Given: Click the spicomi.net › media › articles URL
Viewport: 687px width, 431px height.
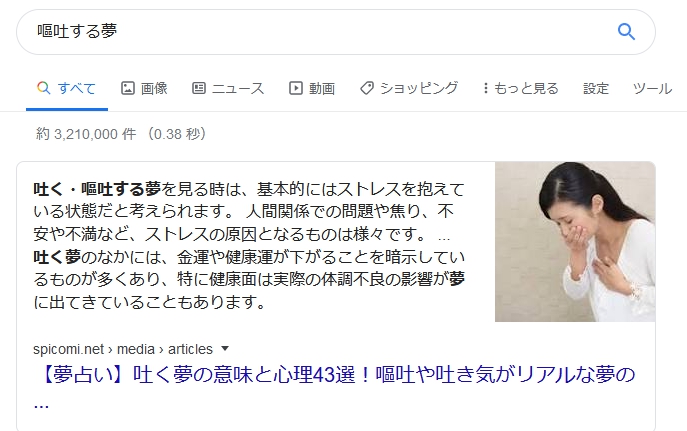Looking at the screenshot, I should tap(123, 349).
